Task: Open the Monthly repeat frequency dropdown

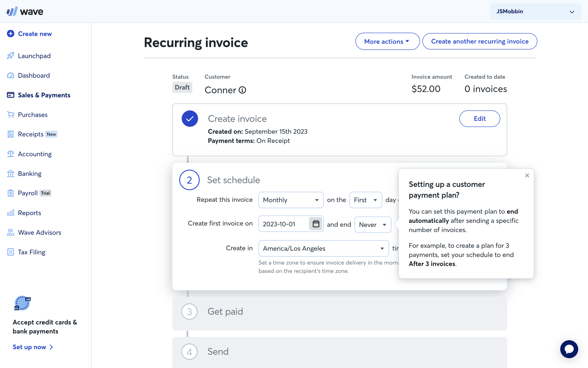Action: click(291, 200)
